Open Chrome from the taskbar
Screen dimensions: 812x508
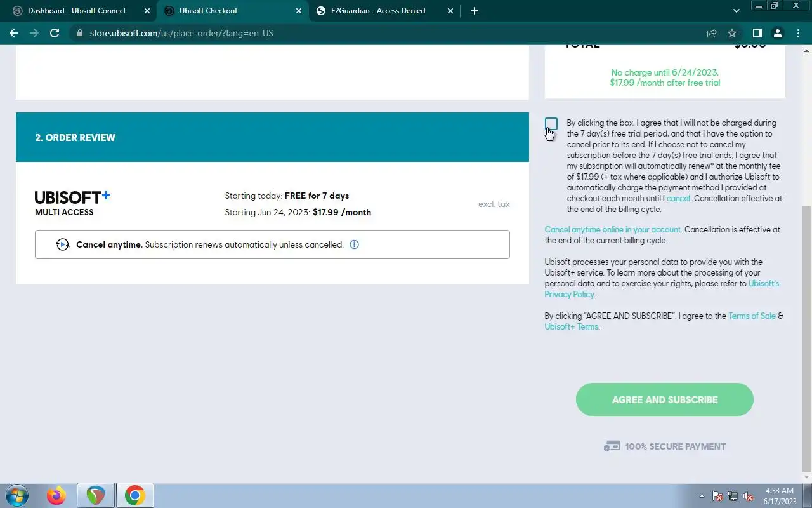tap(134, 495)
